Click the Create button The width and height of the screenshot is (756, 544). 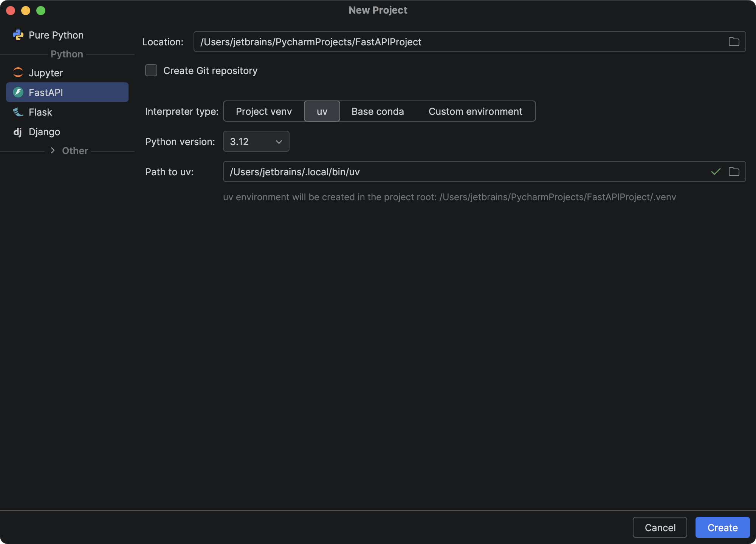click(x=722, y=527)
